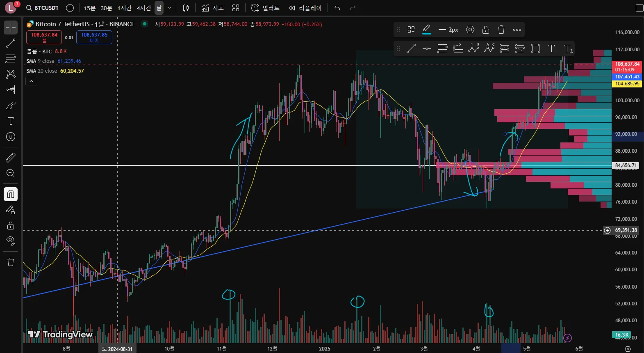
Task: Add a symbol to compare with plus icon
Action: (70, 8)
